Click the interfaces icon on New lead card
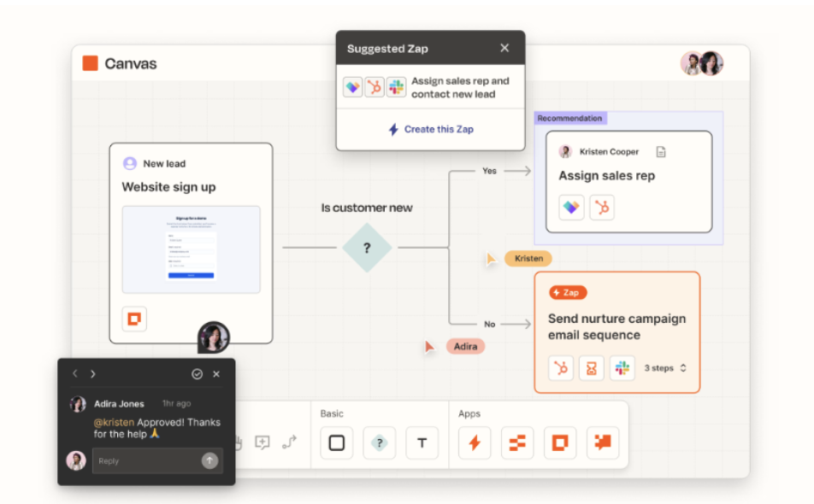Image resolution: width=814 pixels, height=504 pixels. click(x=134, y=319)
